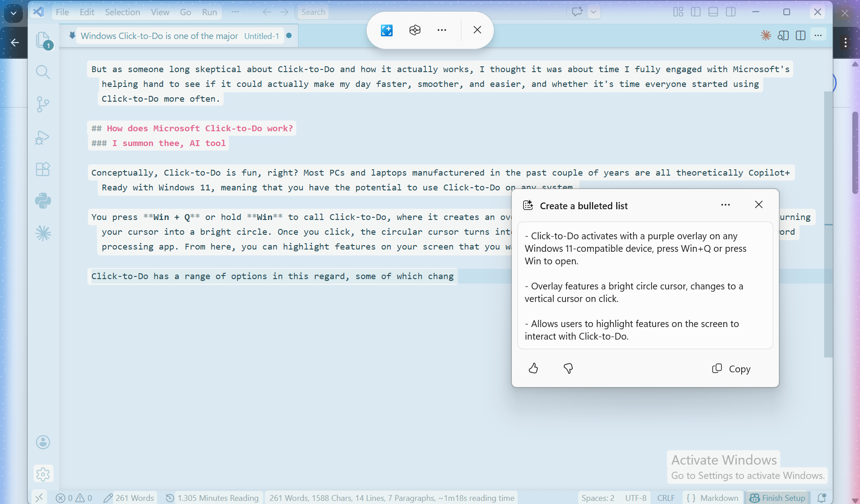Toggle the primary sidebar layout button
This screenshot has height=504, width=860.
pyautogui.click(x=696, y=12)
